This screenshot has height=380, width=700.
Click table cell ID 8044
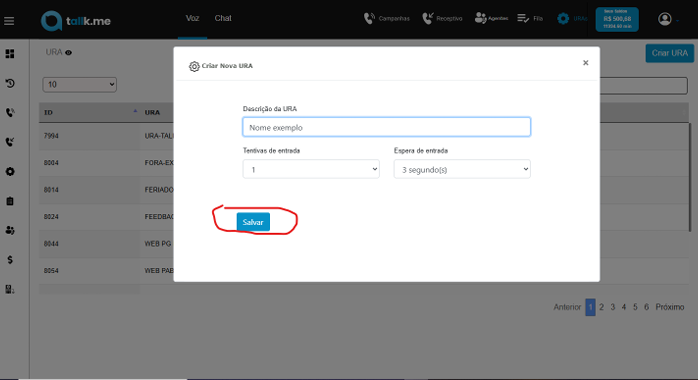click(x=51, y=244)
